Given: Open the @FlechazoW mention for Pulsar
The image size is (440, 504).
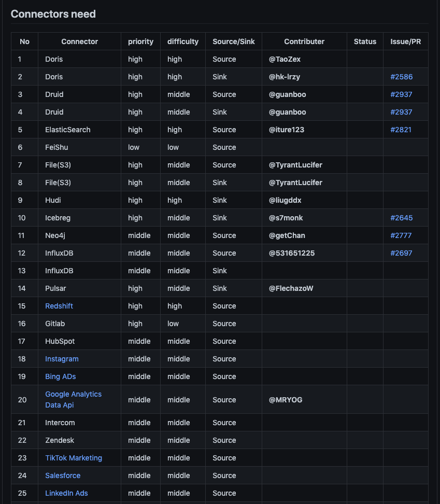Looking at the screenshot, I should point(291,288).
